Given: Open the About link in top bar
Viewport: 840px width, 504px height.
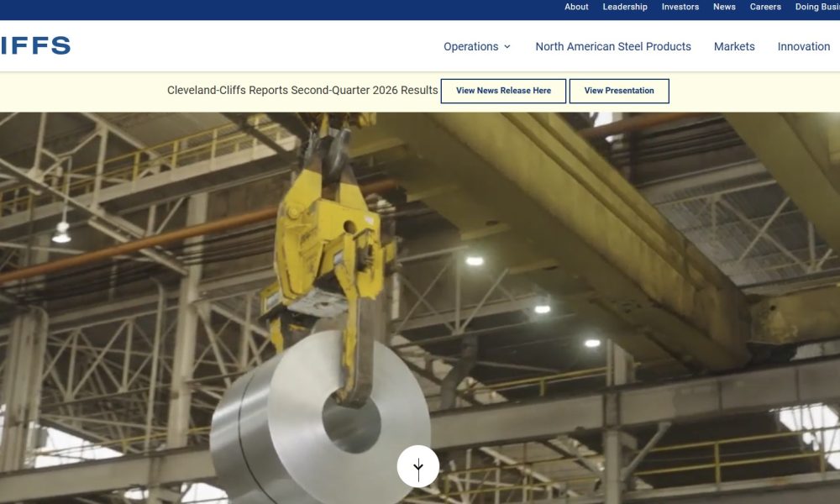Looking at the screenshot, I should coord(576,7).
